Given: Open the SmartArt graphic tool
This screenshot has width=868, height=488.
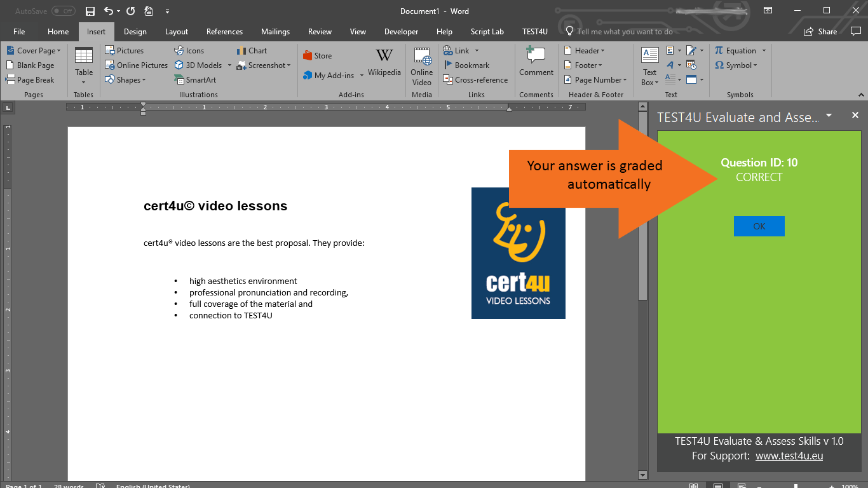Looking at the screenshot, I should 195,80.
